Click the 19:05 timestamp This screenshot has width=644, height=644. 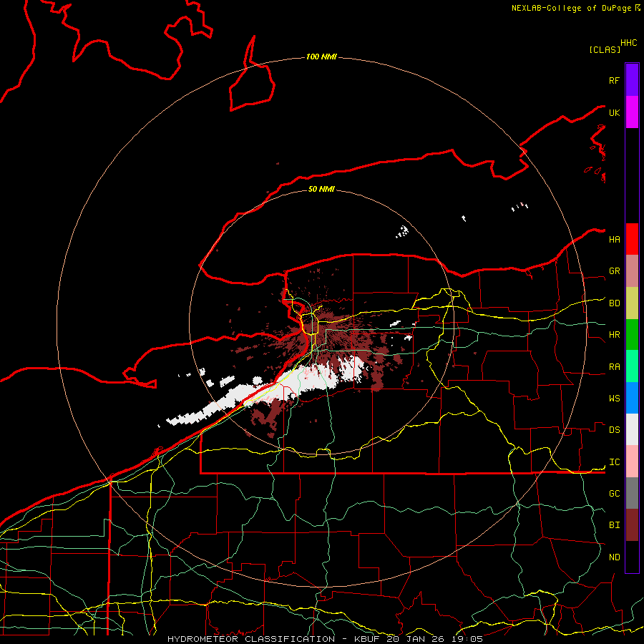467,639
